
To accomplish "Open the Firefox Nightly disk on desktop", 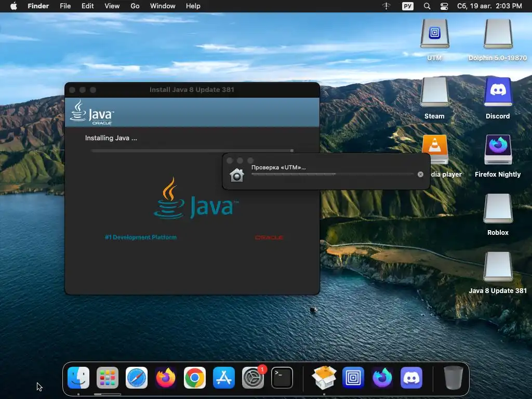I will (x=498, y=150).
